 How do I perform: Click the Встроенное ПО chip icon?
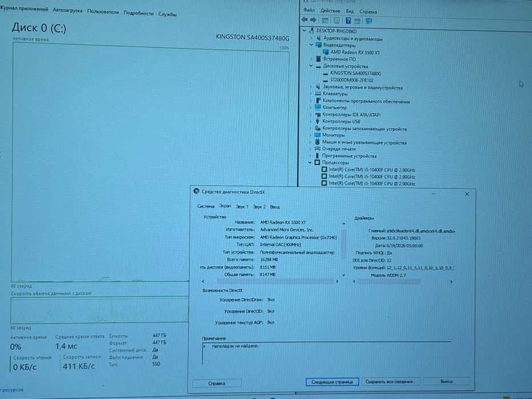318,59
